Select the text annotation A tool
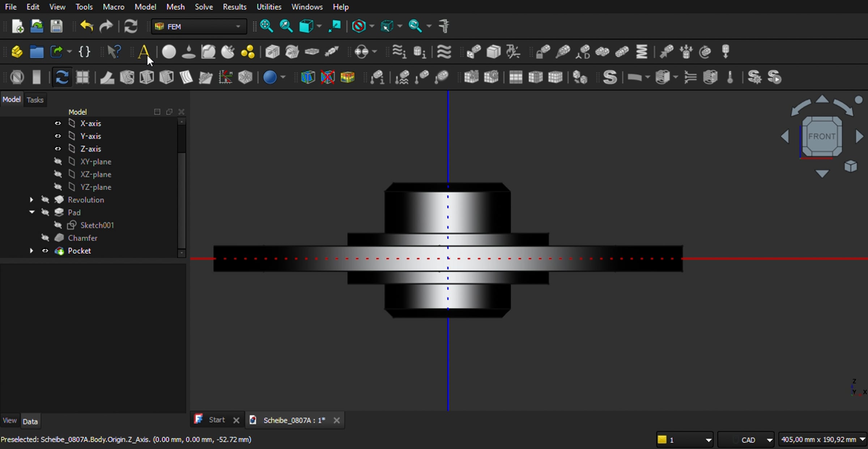This screenshot has height=449, width=868. coord(144,52)
